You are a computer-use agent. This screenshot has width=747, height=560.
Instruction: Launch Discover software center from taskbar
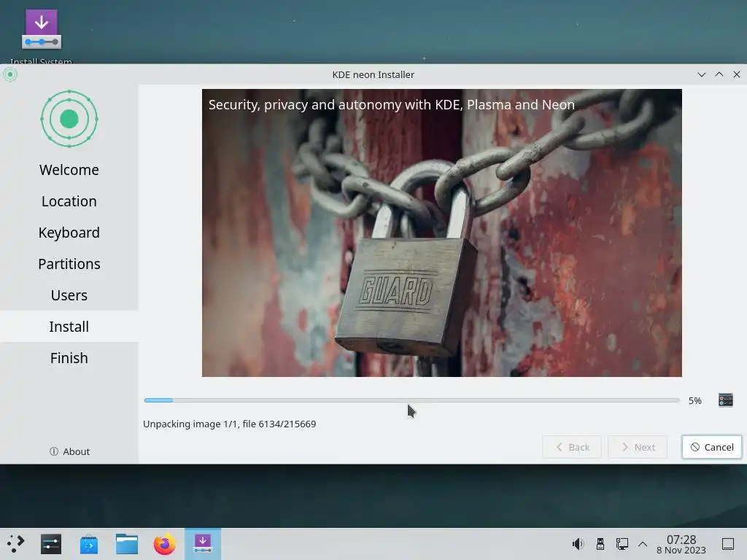tap(88, 544)
